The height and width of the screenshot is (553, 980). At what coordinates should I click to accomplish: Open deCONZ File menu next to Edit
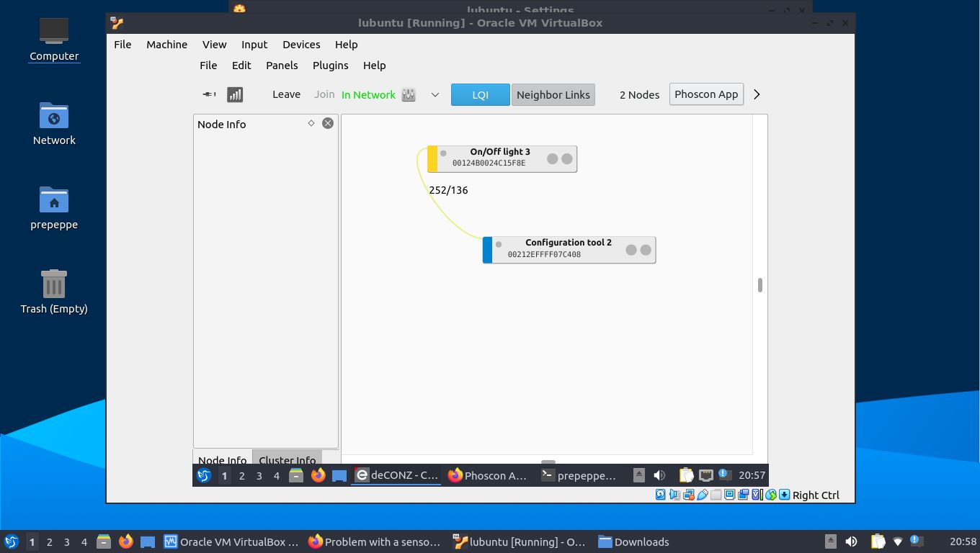click(x=208, y=65)
